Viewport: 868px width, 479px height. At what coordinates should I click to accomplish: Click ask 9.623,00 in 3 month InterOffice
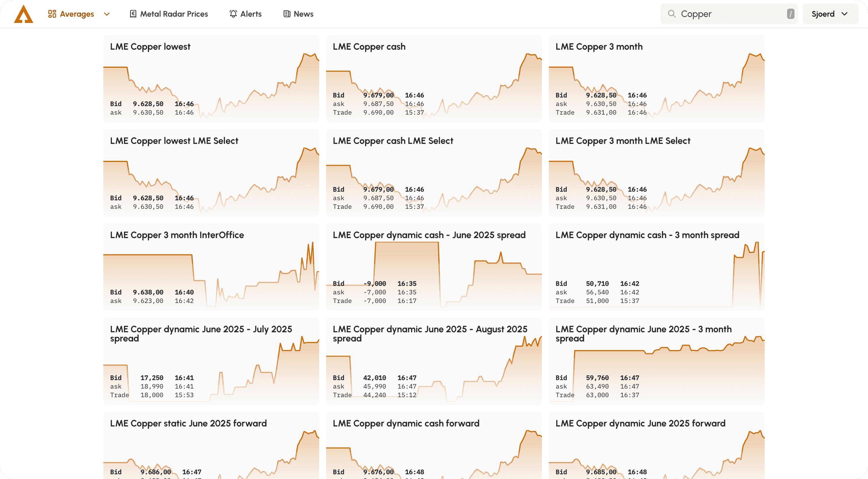click(148, 301)
